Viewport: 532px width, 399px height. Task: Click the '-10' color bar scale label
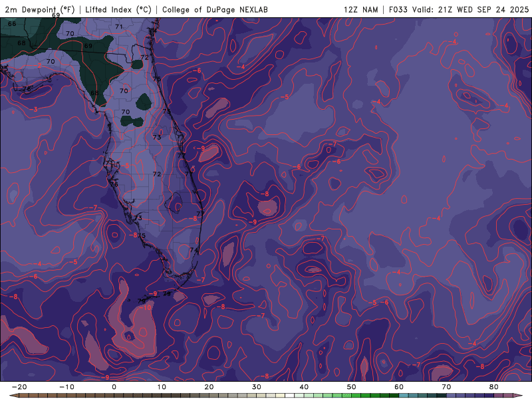pyautogui.click(x=66, y=387)
